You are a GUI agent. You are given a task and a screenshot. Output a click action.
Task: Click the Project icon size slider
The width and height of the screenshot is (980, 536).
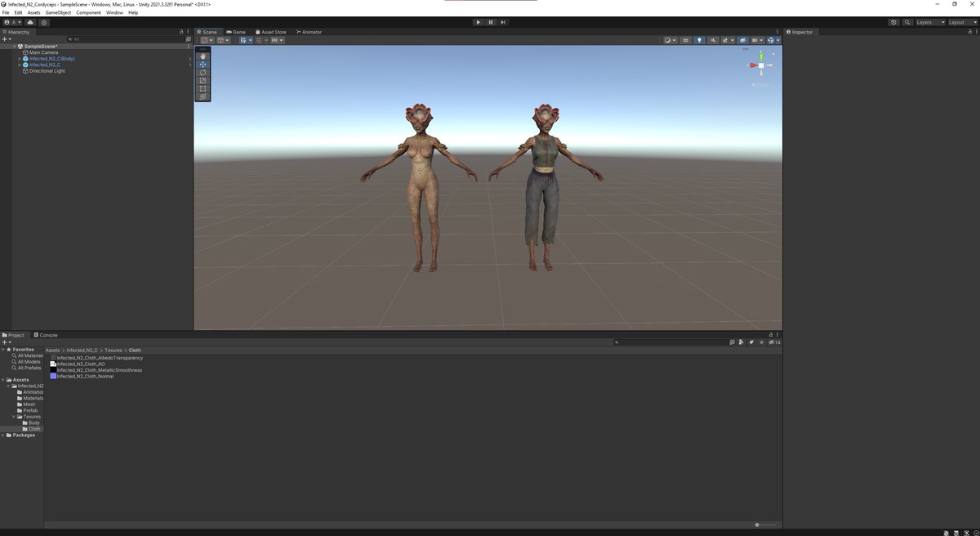(767, 525)
